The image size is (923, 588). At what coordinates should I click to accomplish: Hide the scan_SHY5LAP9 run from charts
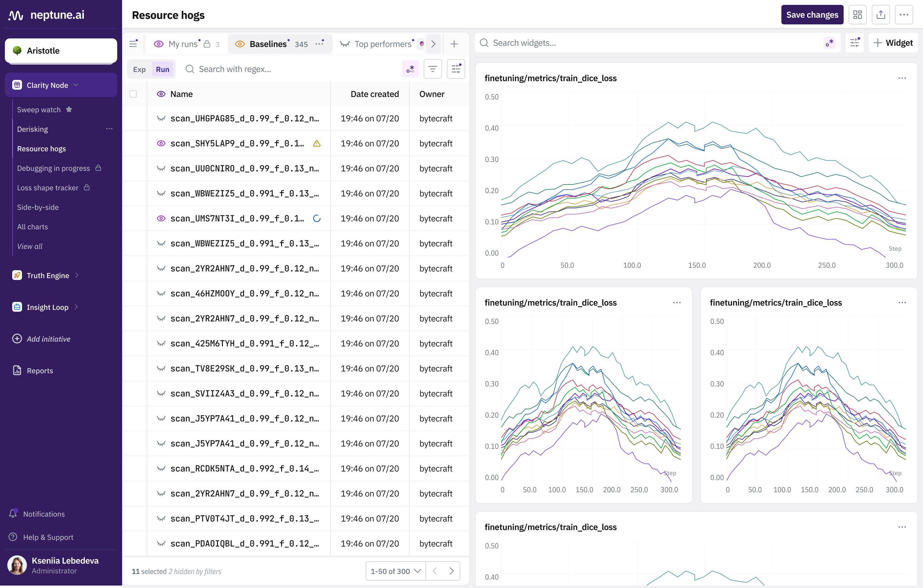coord(161,143)
